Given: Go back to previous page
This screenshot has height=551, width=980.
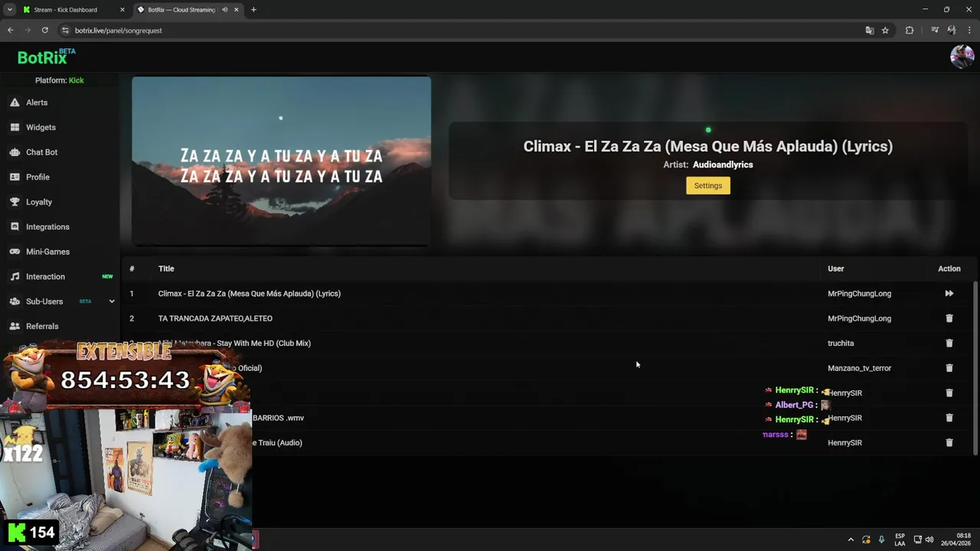Looking at the screenshot, I should pyautogui.click(x=11, y=31).
